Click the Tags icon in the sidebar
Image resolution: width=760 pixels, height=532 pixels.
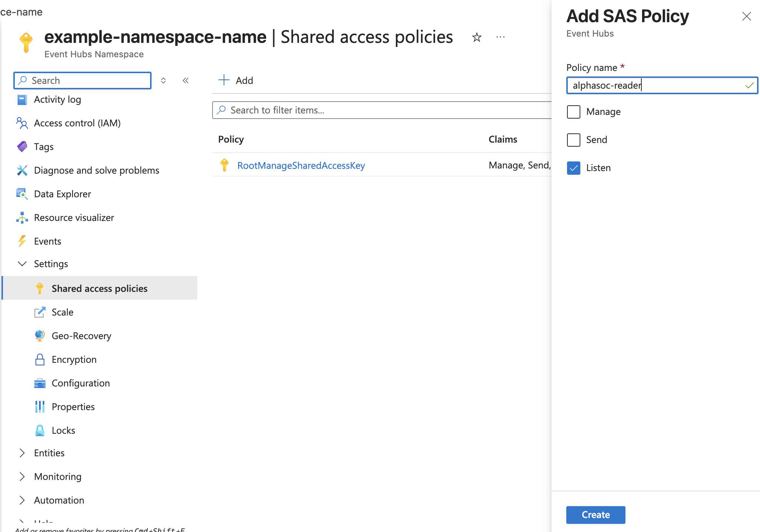22,147
